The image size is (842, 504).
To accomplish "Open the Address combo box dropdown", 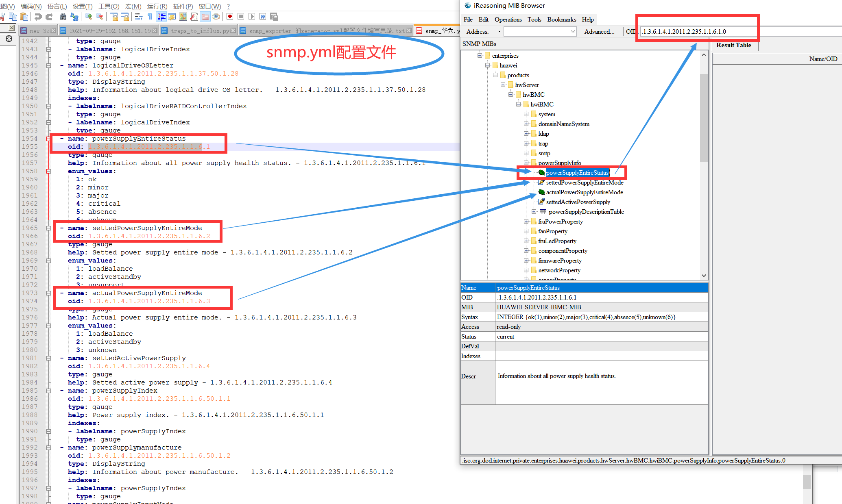I will pos(573,31).
